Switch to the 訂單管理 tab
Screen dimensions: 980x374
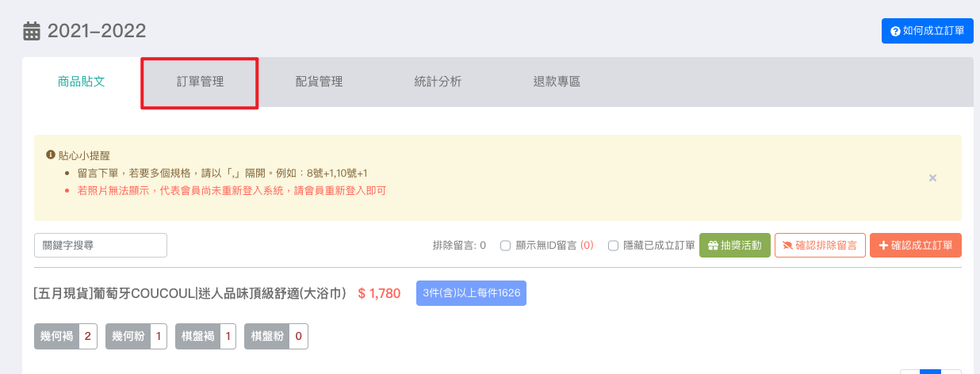200,82
